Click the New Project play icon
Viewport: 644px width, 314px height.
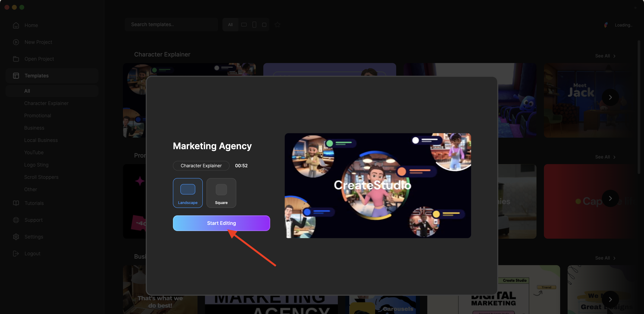[16, 42]
